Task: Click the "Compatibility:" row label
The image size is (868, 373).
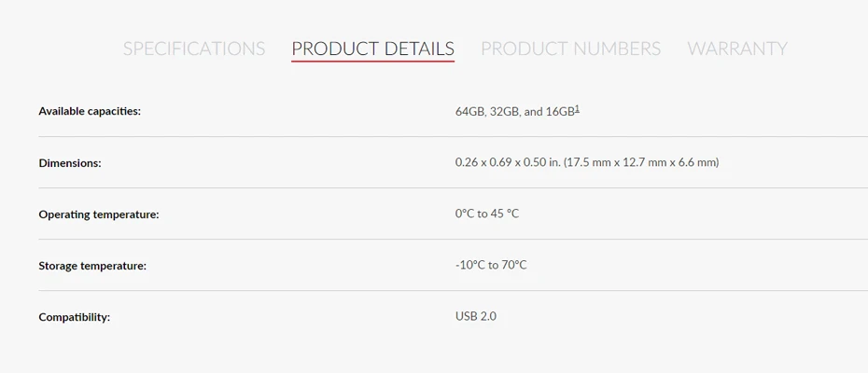Action: coord(75,317)
